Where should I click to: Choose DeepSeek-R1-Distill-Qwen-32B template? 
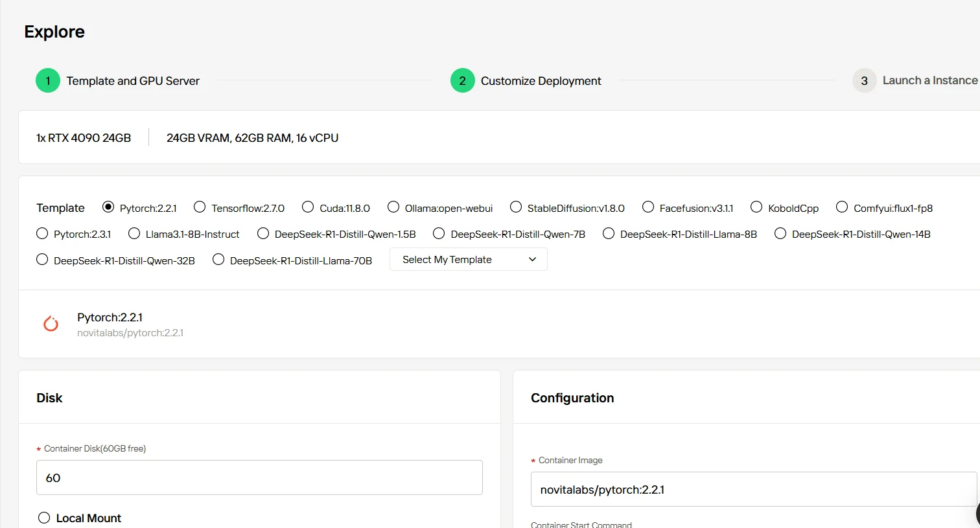(x=42, y=260)
